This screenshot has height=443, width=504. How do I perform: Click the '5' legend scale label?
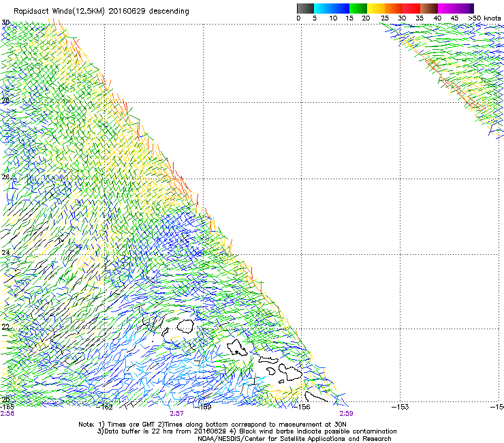pyautogui.click(x=315, y=18)
